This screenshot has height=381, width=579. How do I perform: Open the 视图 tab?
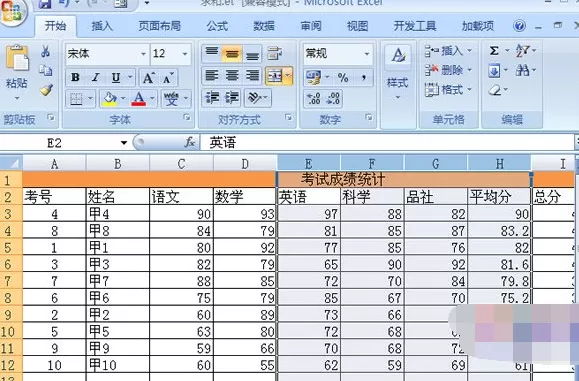click(x=357, y=26)
